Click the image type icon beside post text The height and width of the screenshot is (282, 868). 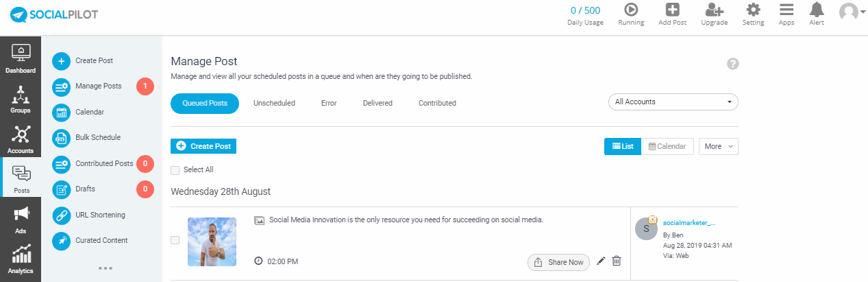tap(259, 220)
